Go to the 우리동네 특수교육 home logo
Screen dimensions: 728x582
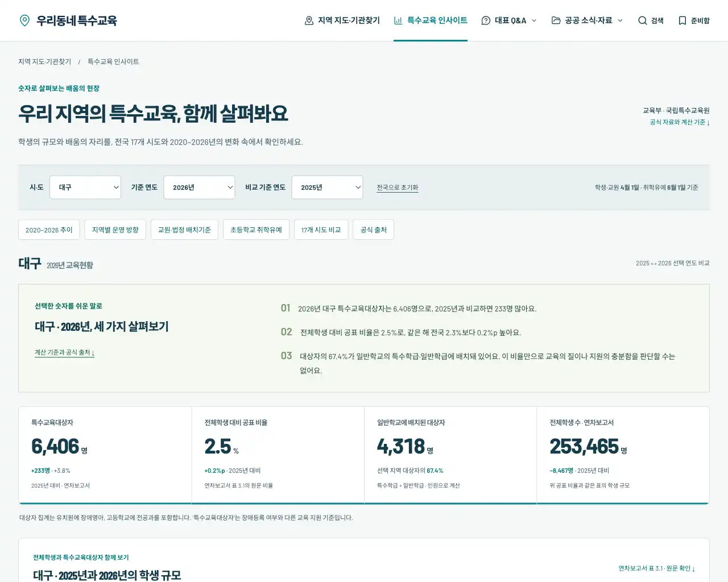tap(68, 20)
